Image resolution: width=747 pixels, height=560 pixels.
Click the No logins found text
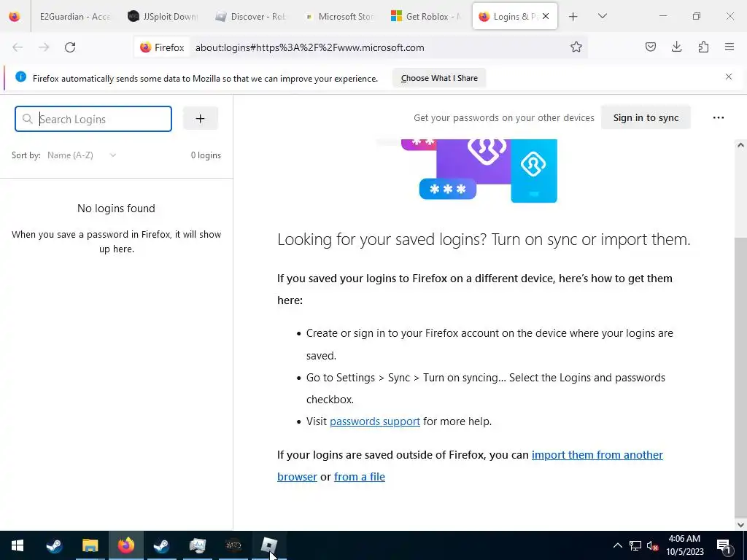(x=116, y=208)
